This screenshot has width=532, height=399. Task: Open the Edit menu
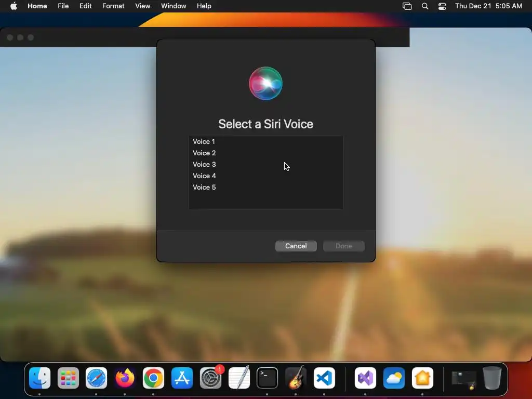(86, 6)
